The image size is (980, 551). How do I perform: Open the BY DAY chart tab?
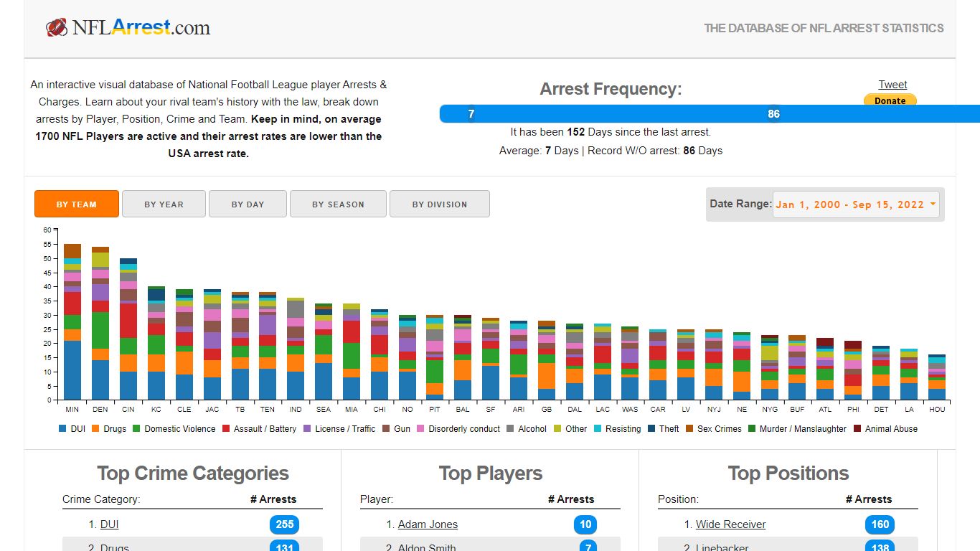click(248, 204)
